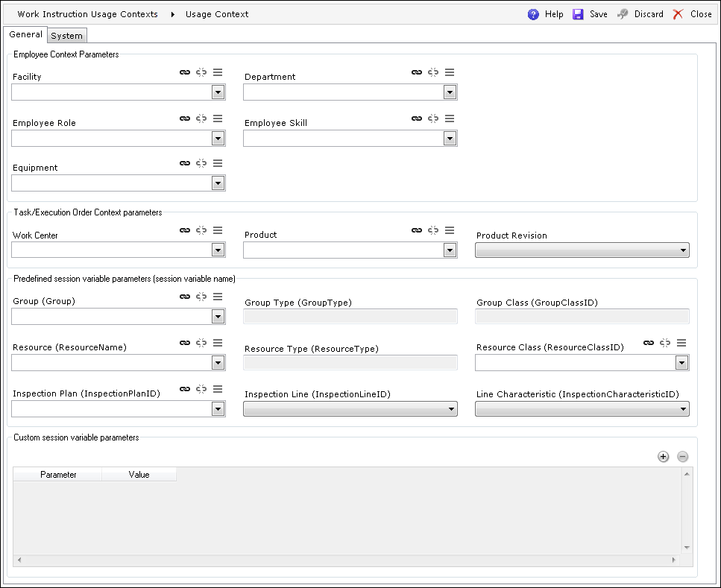Click the link icon for Employee Skill
Screen dimensions: 721x588
[x=417, y=118]
